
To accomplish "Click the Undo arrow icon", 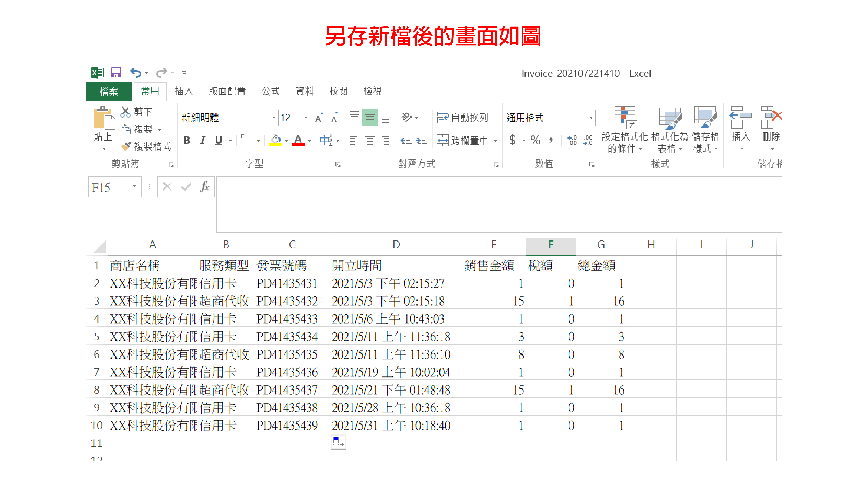I will [135, 73].
